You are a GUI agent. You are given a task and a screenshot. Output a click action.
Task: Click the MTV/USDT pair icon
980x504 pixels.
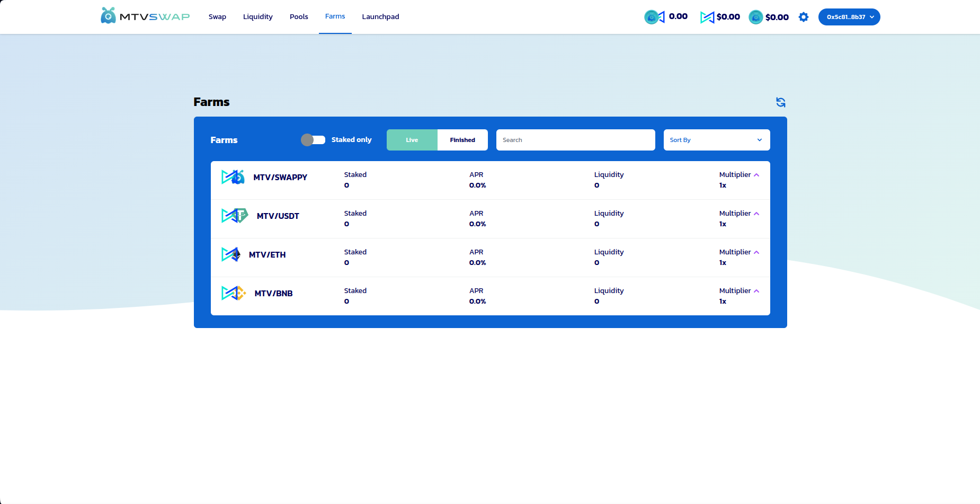235,216
